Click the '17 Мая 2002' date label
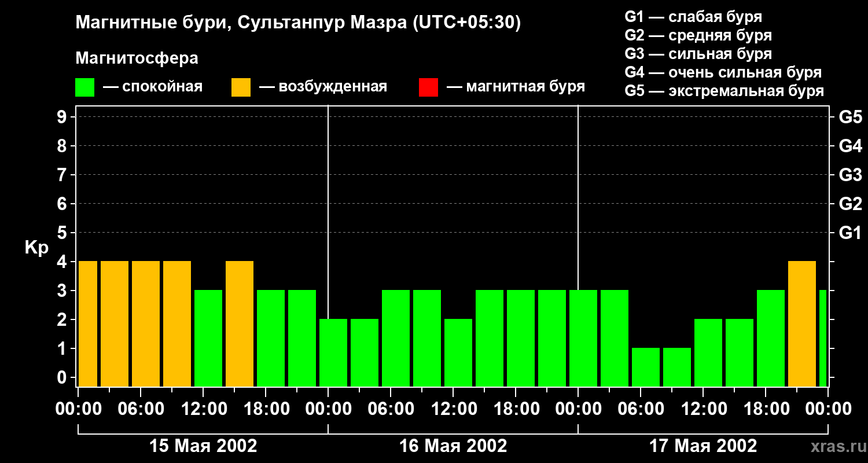The image size is (868, 463). coord(703,446)
